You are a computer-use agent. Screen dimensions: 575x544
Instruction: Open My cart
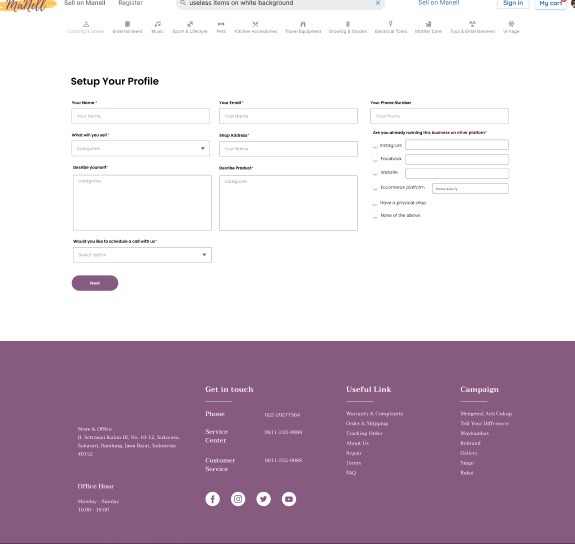(550, 3)
